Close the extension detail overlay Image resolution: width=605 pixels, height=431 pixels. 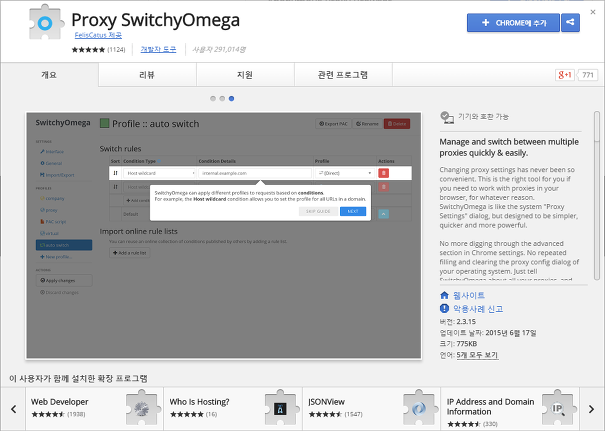click(593, 12)
